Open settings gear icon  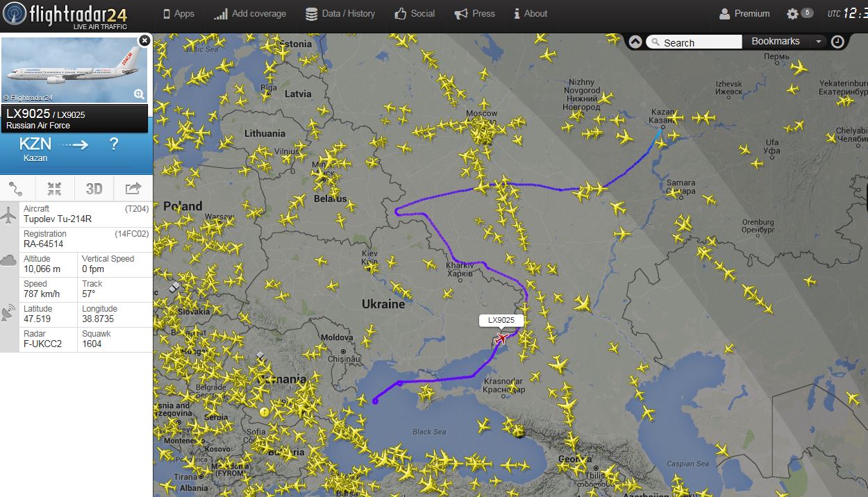tap(792, 14)
